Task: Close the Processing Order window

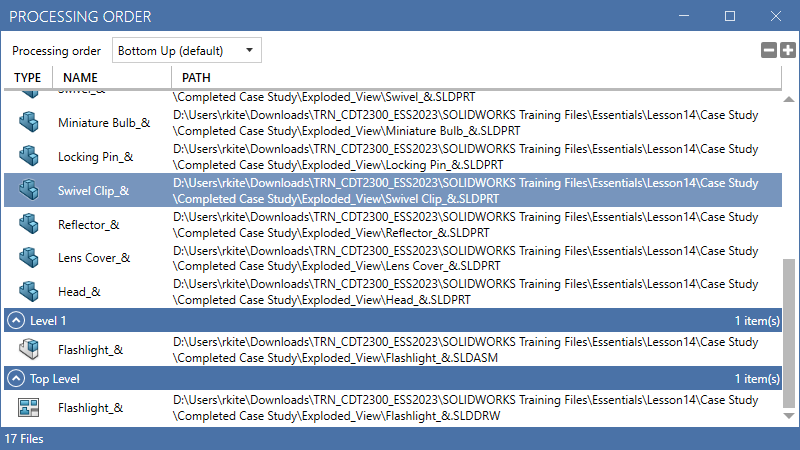Action: (x=776, y=16)
